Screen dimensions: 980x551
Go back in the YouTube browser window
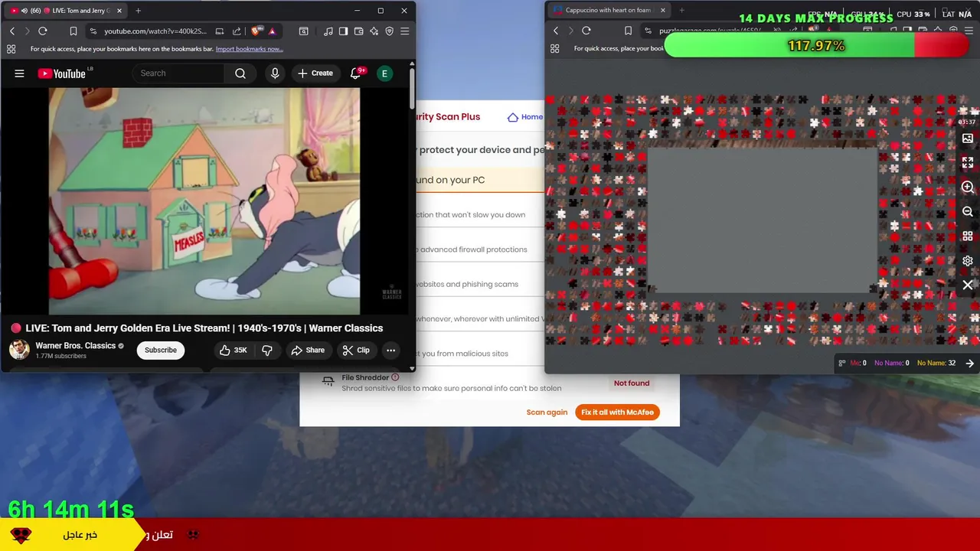[x=12, y=31]
